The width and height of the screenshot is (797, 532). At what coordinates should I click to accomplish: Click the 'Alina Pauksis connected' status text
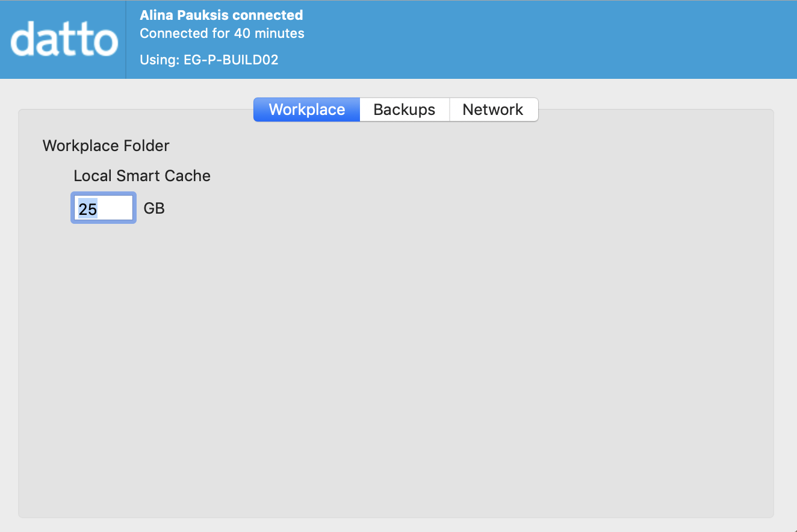point(221,15)
